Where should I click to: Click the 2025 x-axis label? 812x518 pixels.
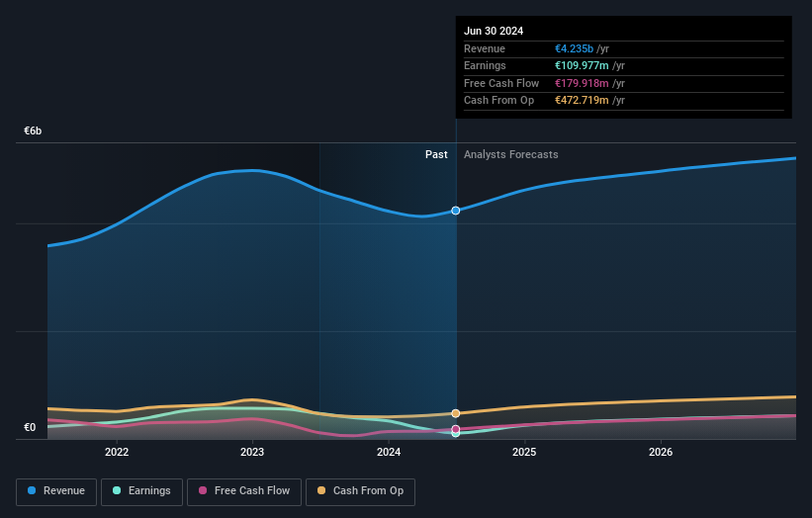click(x=524, y=452)
